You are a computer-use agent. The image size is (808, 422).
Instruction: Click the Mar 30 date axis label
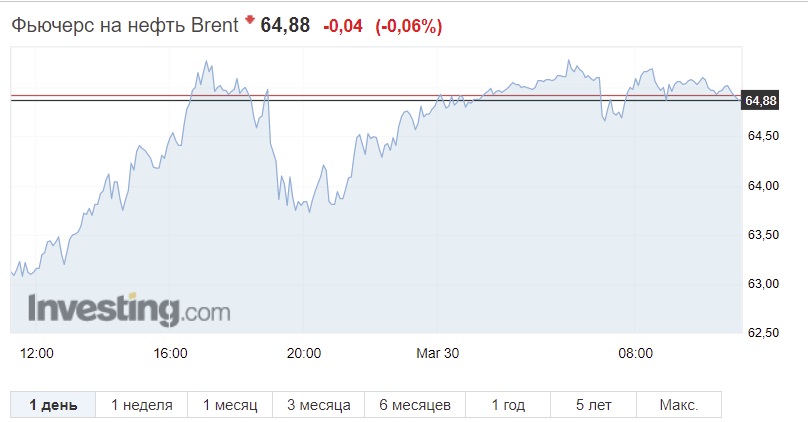(x=437, y=353)
